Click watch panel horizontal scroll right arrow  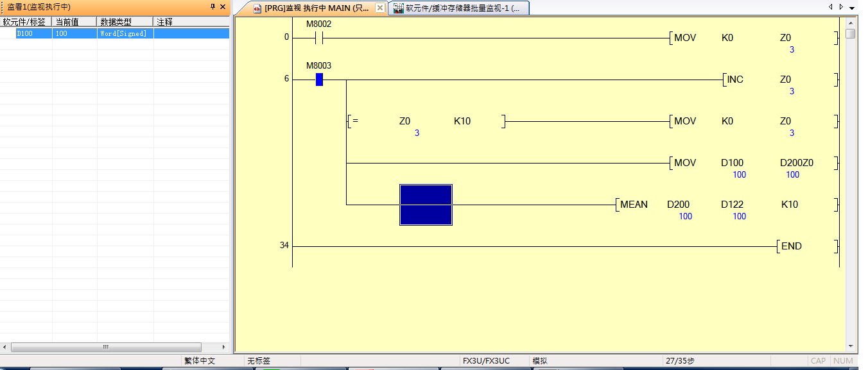click(224, 347)
